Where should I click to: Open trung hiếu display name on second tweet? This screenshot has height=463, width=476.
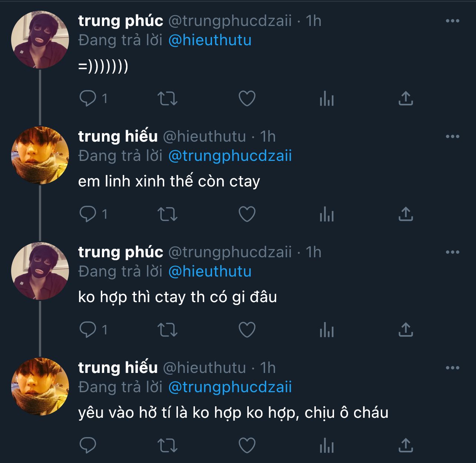[118, 136]
